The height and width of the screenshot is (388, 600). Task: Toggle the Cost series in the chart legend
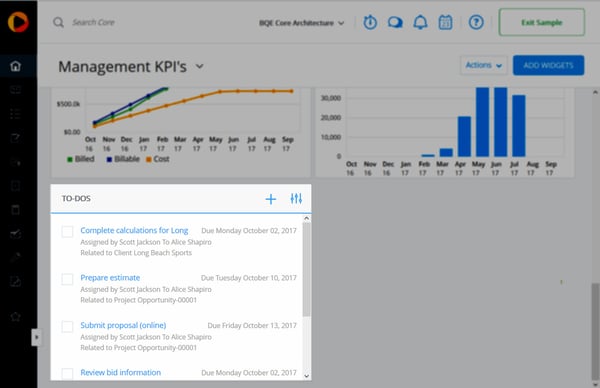[158, 159]
